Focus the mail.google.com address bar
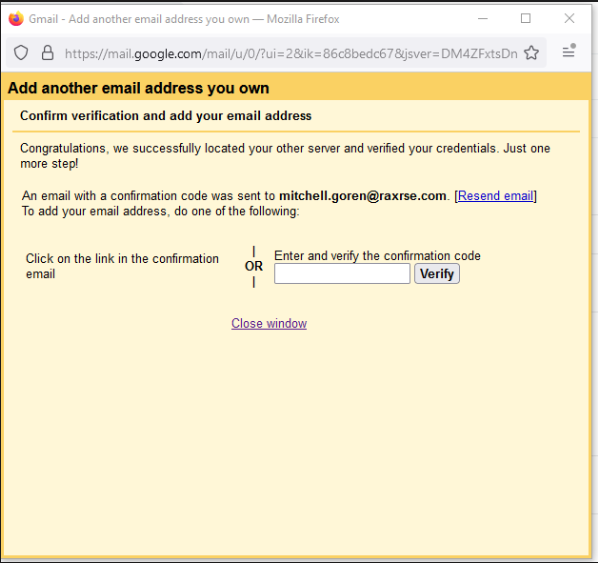The image size is (598, 563). pos(291,53)
